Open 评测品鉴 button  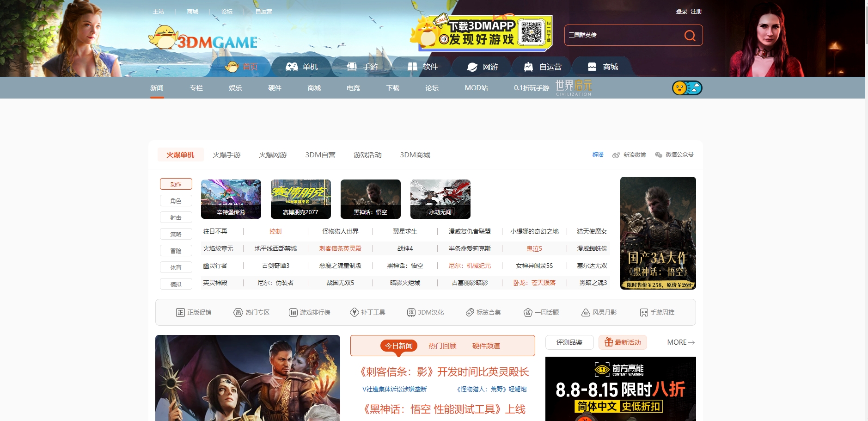[569, 342]
